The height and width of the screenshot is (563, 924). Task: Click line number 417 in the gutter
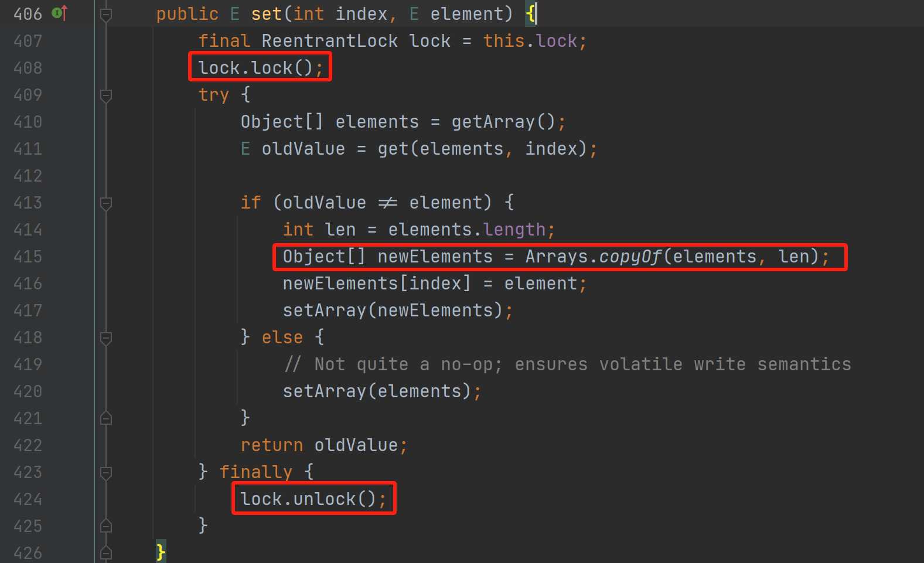pyautogui.click(x=28, y=310)
